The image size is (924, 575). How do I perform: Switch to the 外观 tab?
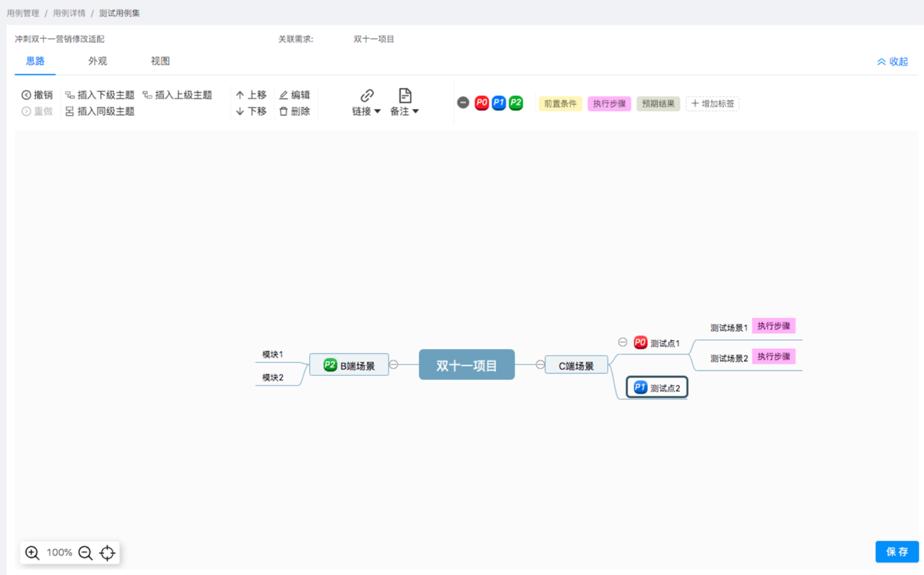coord(97,61)
